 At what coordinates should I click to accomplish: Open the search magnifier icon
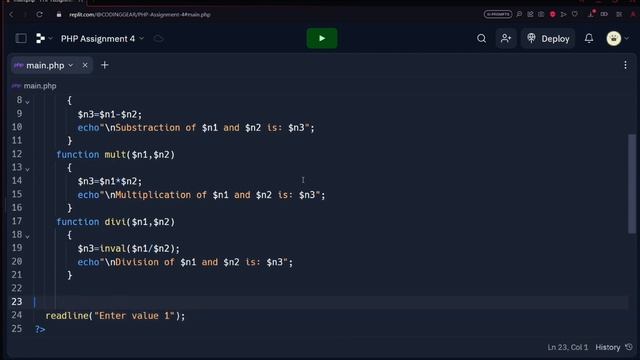[481, 38]
